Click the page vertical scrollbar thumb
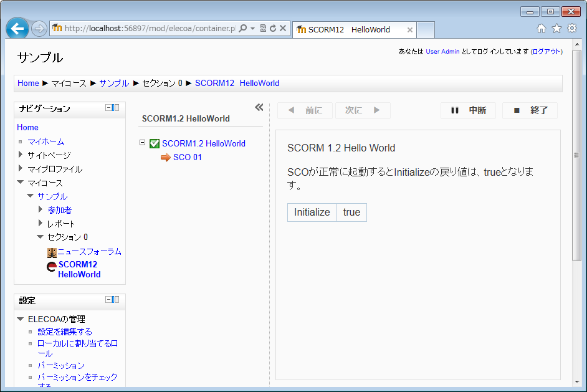Screen dimensions: 587x392 pos(576,156)
